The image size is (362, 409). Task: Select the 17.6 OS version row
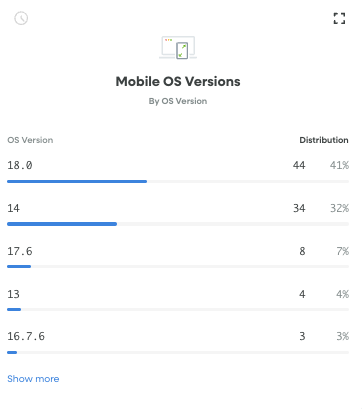pos(178,257)
